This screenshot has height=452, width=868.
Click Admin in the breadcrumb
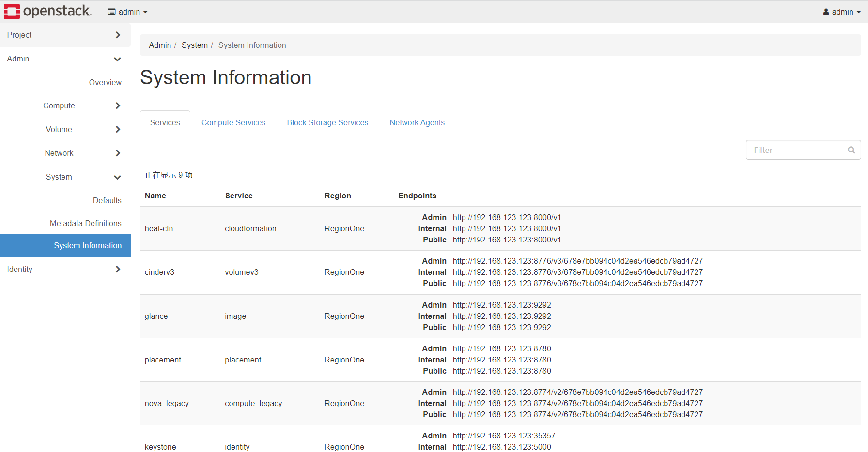coord(160,45)
